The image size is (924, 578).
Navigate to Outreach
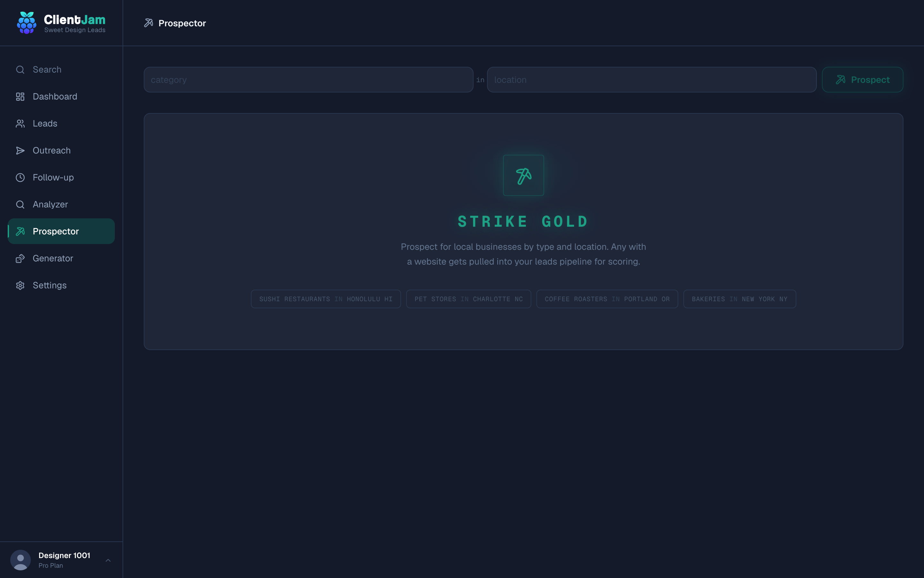point(61,151)
